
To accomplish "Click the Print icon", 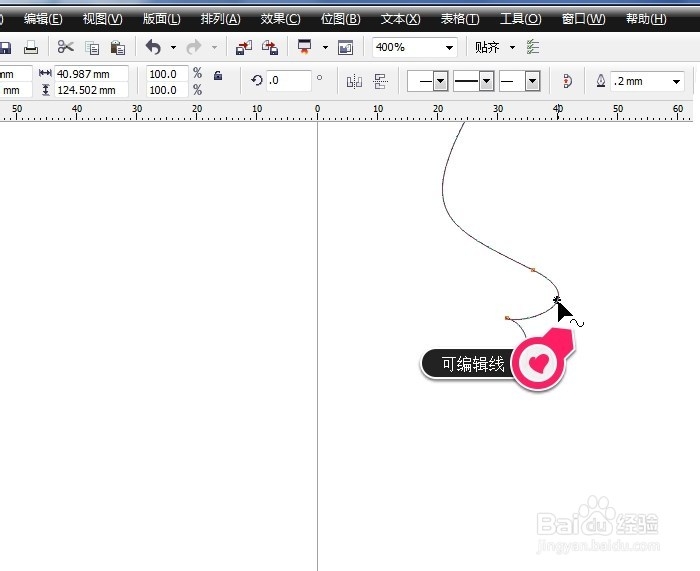I will [x=31, y=47].
